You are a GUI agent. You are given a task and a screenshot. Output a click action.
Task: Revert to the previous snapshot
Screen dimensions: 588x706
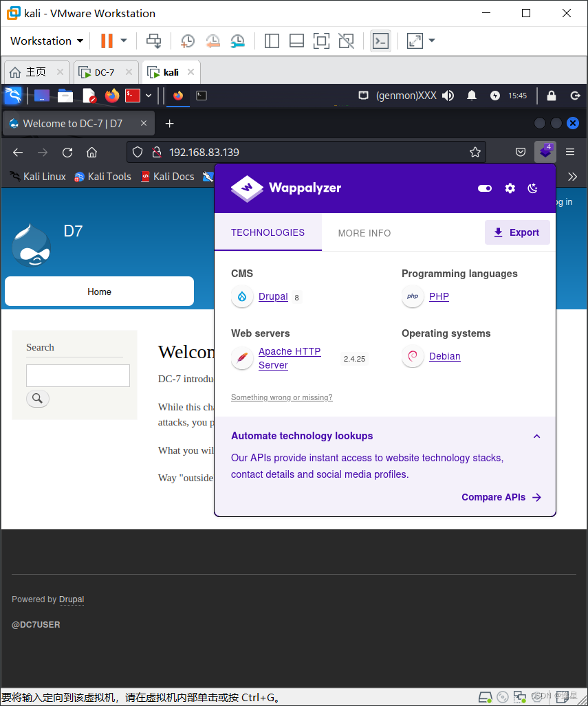(213, 41)
